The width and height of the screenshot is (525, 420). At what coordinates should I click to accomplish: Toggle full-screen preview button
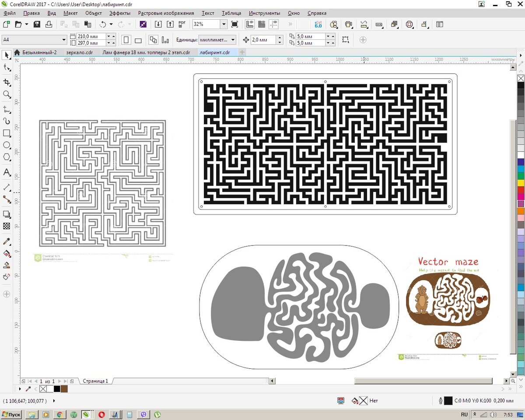pos(234,24)
